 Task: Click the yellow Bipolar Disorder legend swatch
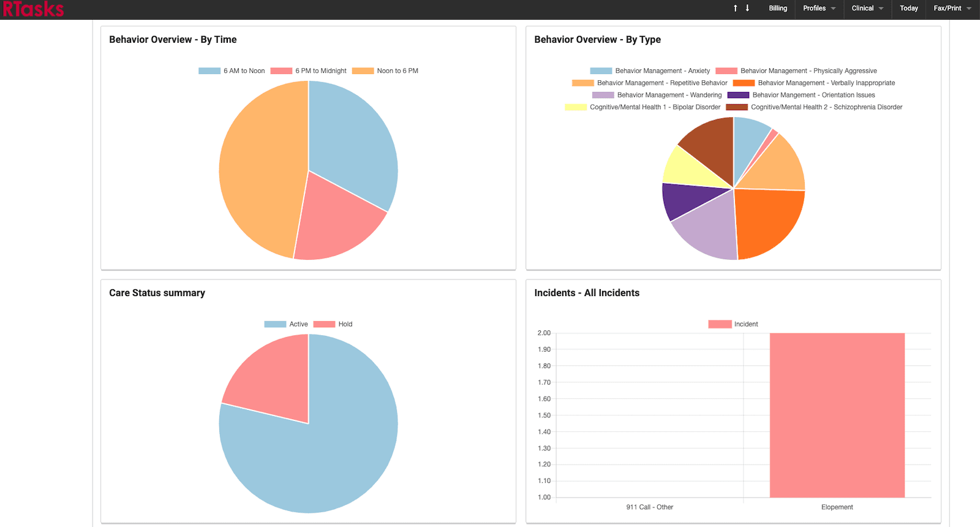click(x=576, y=107)
